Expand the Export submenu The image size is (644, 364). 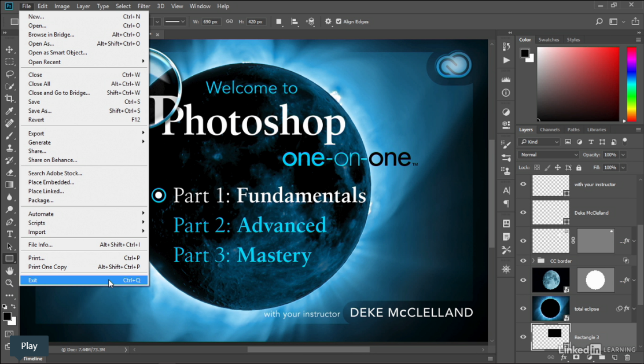pyautogui.click(x=84, y=134)
